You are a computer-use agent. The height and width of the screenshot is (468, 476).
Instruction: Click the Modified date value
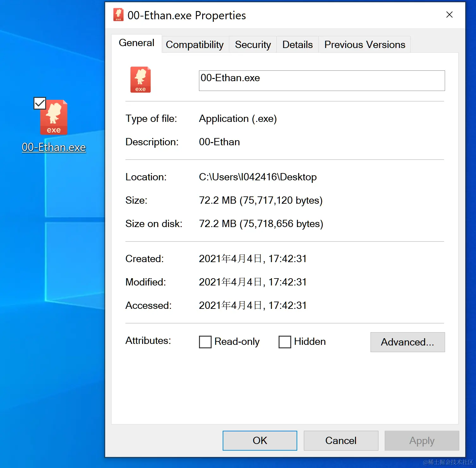point(253,282)
